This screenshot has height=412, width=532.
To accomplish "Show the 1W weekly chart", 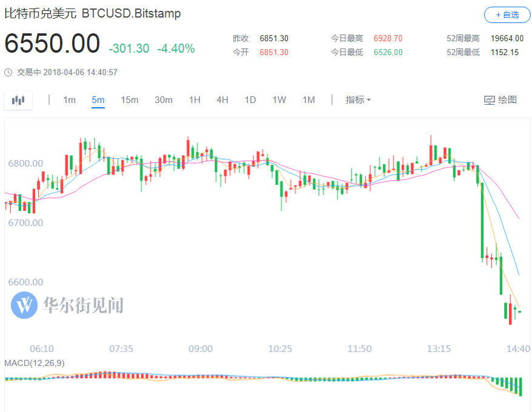I will pyautogui.click(x=279, y=100).
